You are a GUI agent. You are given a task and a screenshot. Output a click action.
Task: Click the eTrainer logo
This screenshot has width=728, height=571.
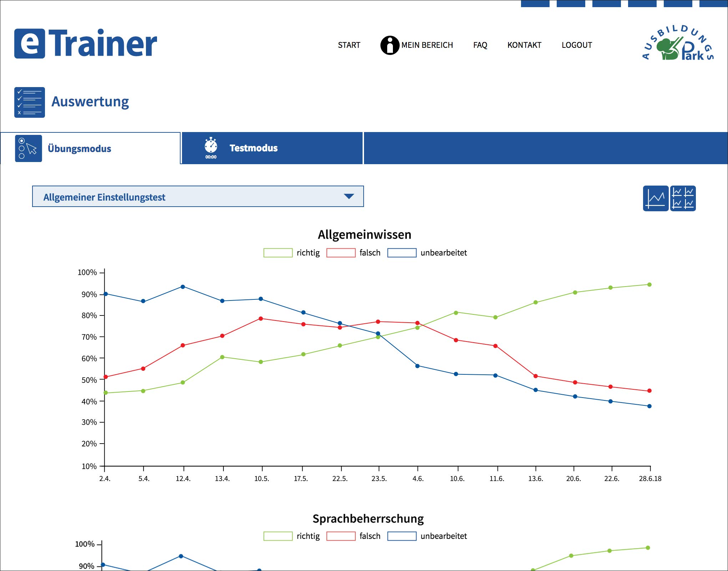pyautogui.click(x=86, y=44)
